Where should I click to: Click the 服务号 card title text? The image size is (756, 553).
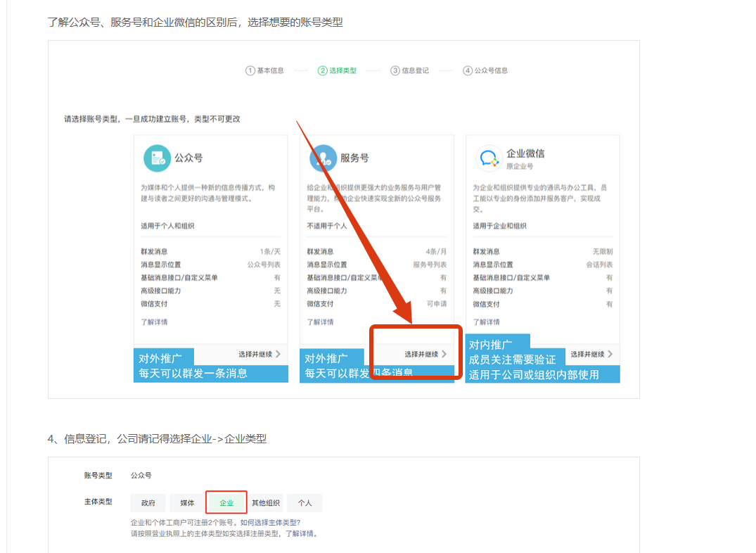354,158
